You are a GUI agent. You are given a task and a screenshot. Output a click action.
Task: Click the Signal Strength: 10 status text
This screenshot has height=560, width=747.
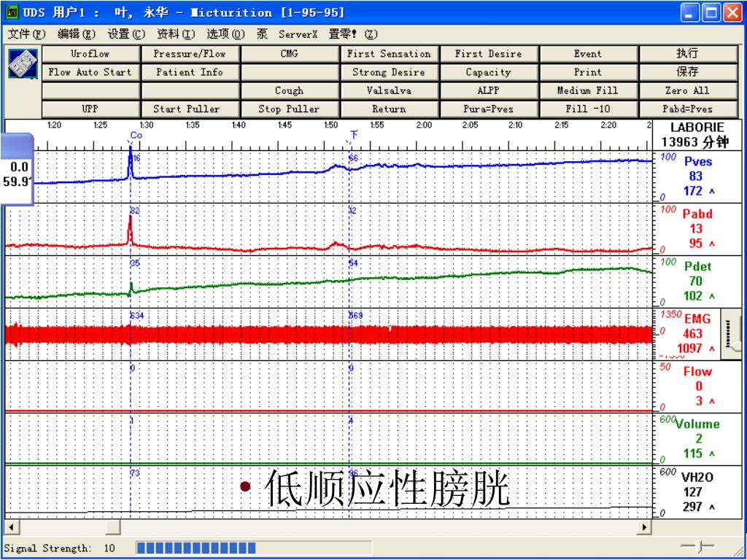60,548
